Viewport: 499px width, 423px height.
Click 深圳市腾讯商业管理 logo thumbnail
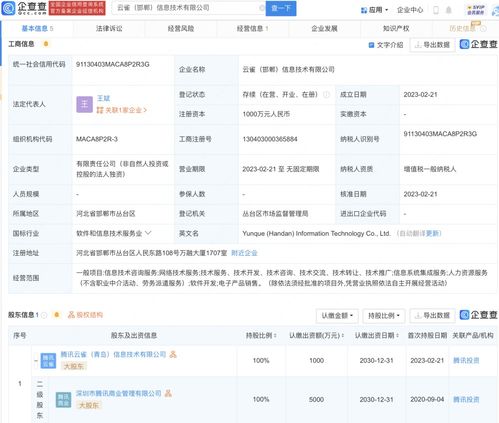coord(63,400)
